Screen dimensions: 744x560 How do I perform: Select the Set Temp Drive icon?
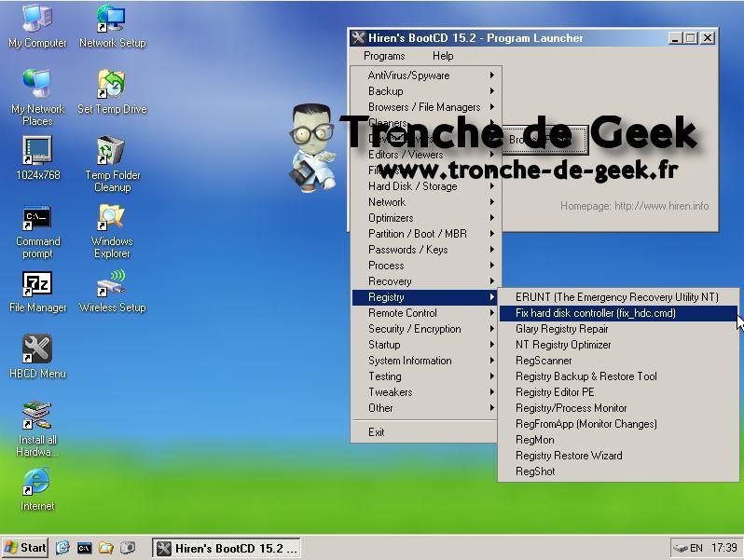(x=112, y=91)
